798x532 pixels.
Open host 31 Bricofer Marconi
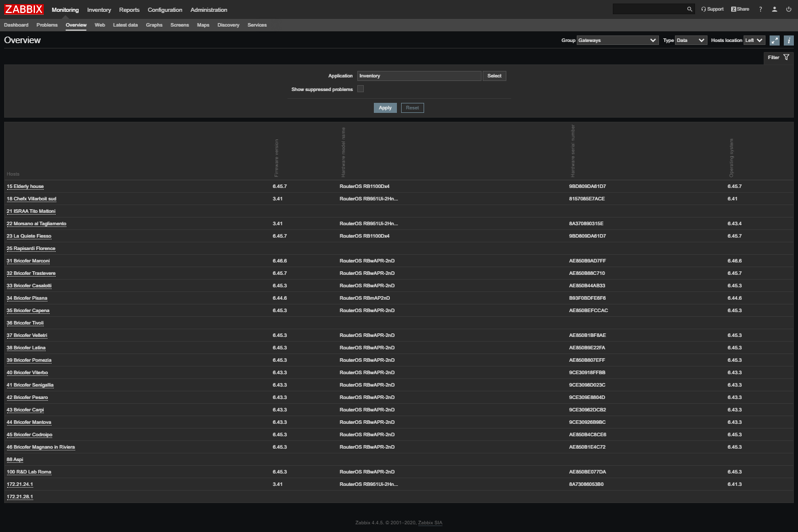coord(28,261)
